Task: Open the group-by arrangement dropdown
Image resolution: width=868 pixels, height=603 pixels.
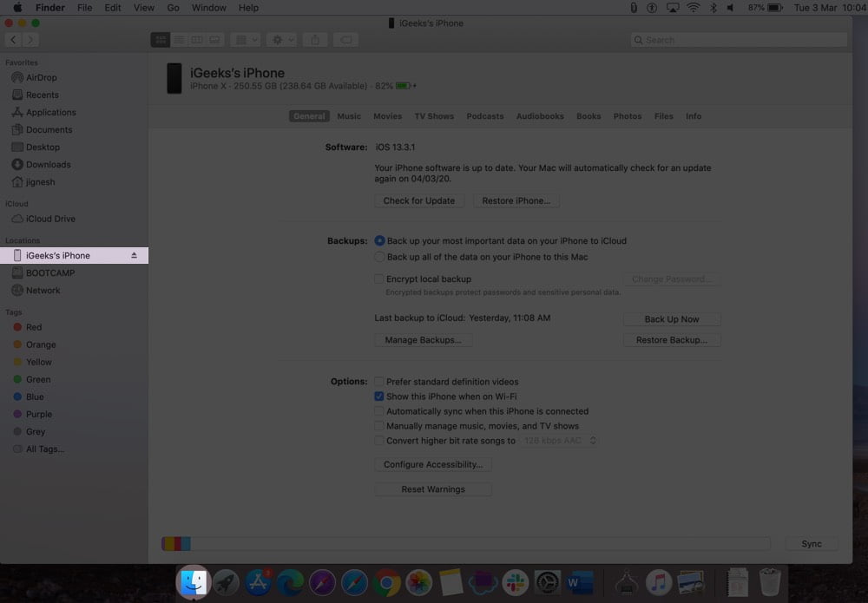Action: click(x=246, y=40)
